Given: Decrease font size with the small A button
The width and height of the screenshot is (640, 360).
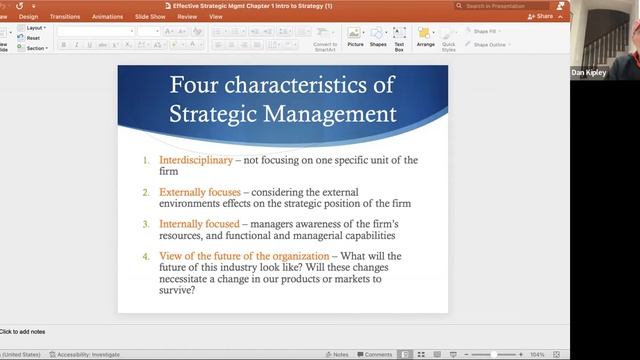Looking at the screenshot, I should coord(182,31).
